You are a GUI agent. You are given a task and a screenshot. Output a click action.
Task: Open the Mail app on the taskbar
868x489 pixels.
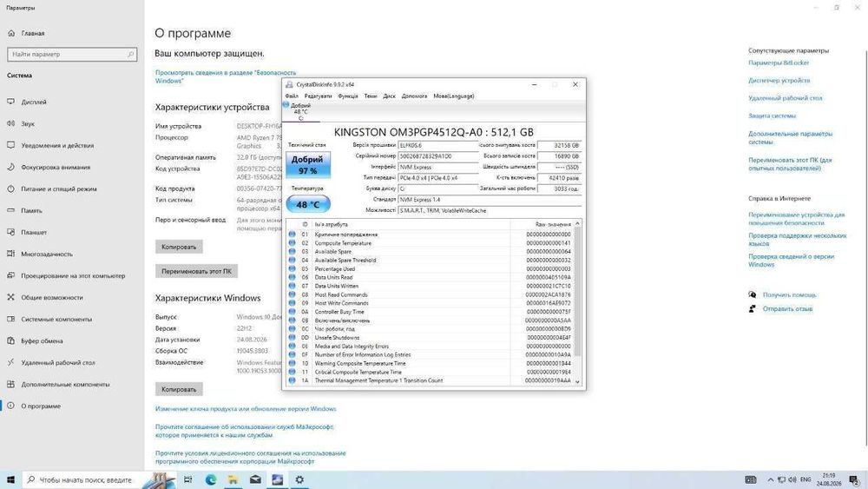tap(255, 479)
